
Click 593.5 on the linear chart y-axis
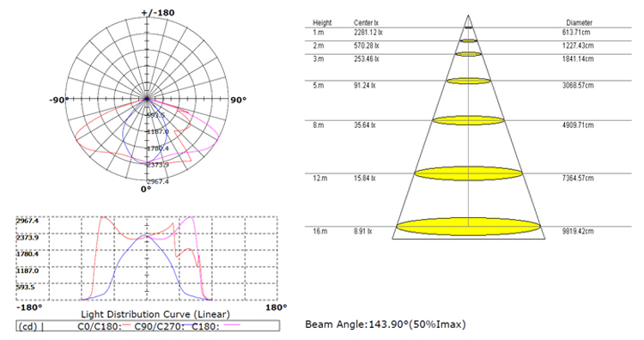click(x=26, y=287)
